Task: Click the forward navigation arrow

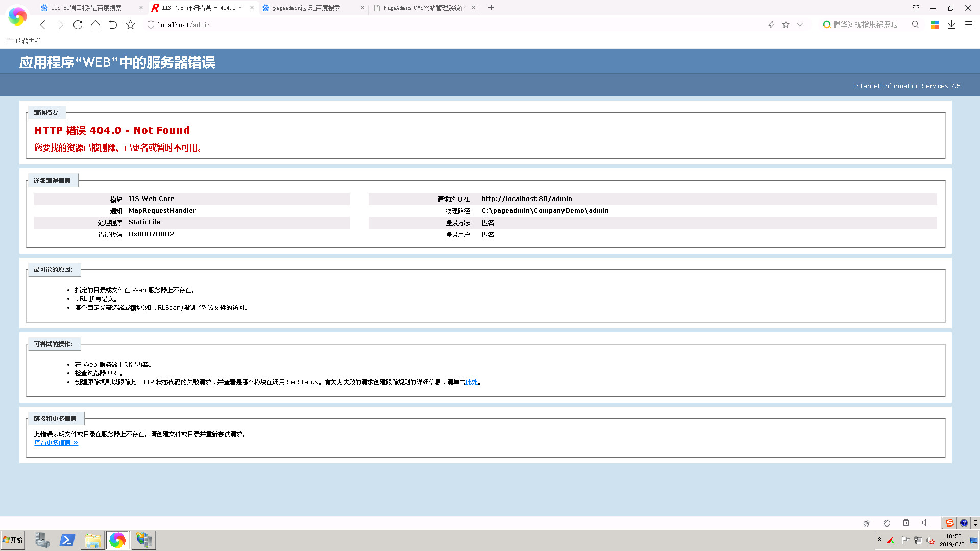Action: click(61, 24)
